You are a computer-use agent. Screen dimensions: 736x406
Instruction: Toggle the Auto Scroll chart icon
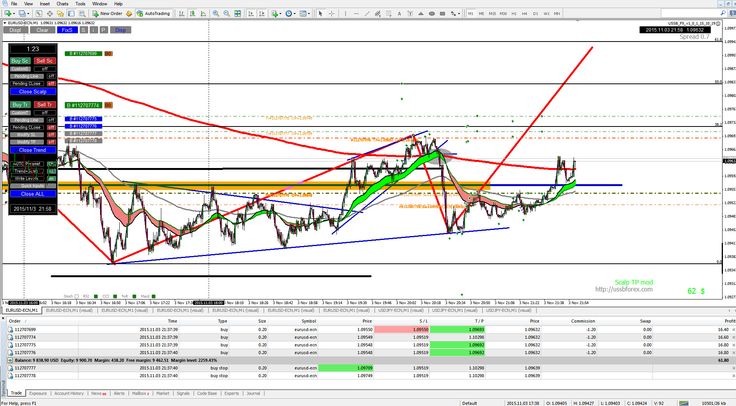pos(251,14)
